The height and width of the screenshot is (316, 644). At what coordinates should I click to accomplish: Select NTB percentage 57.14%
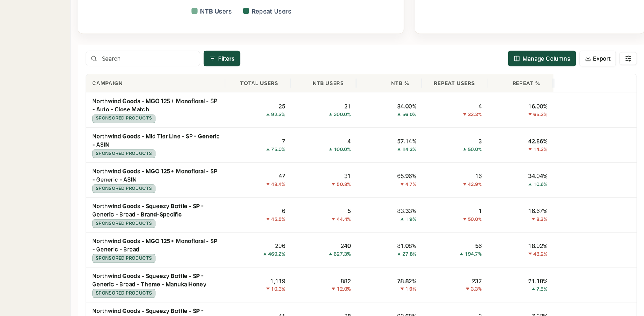click(x=407, y=142)
